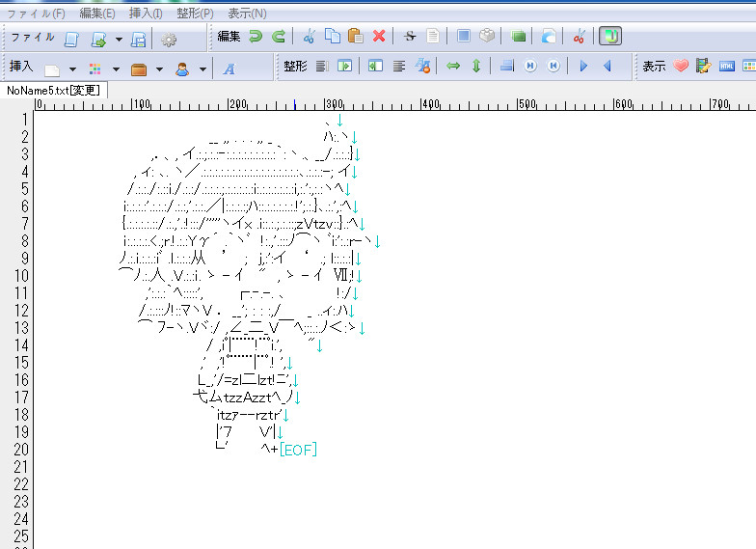
Task: Open the color palette grid dropdown arrow
Action: click(116, 69)
